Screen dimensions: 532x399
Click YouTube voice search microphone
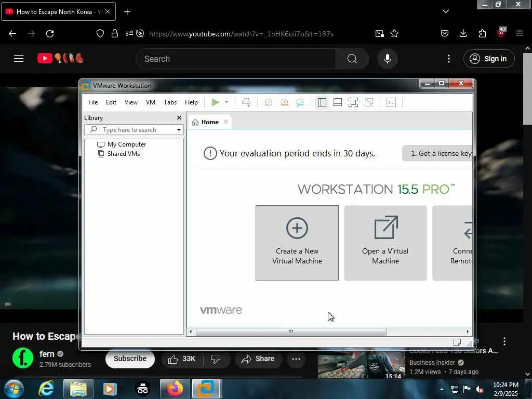click(387, 59)
